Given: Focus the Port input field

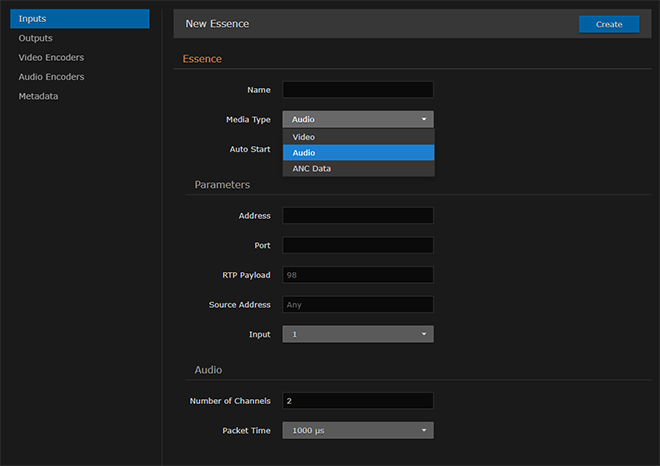Looking at the screenshot, I should pos(358,245).
